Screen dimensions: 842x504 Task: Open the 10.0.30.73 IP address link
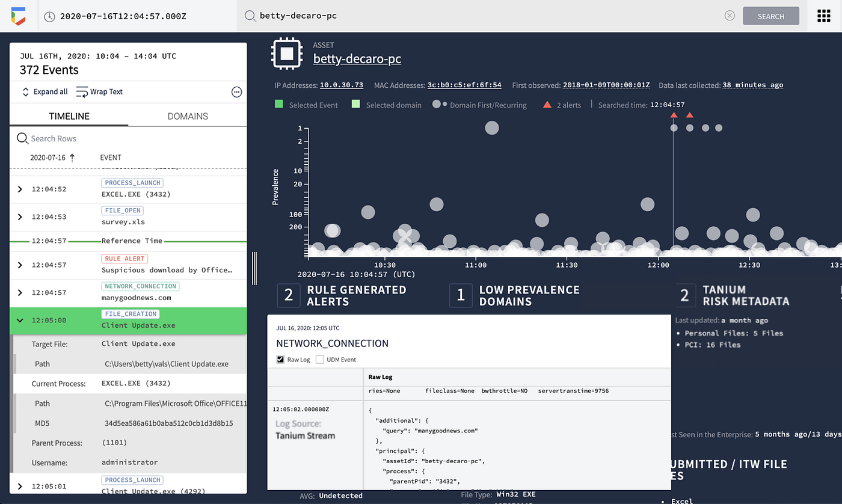click(341, 85)
